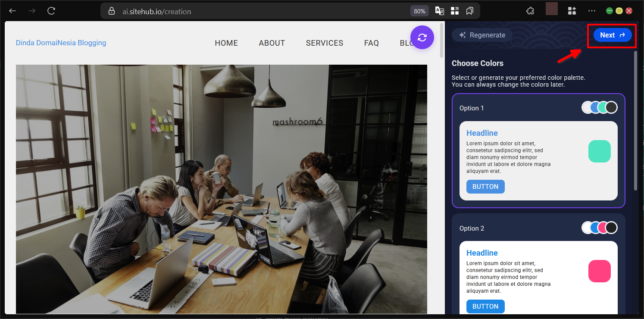This screenshot has width=644, height=319.
Task: Click the Regenerate button
Action: click(482, 35)
